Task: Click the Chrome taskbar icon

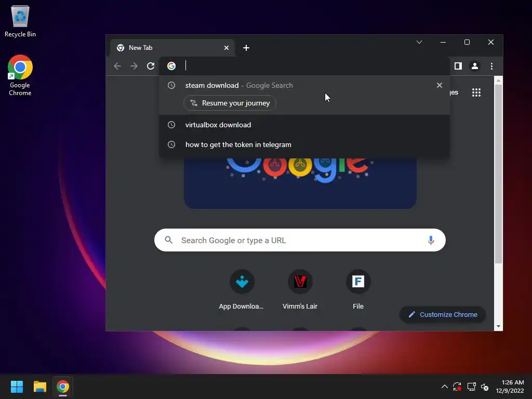Action: tap(63, 387)
